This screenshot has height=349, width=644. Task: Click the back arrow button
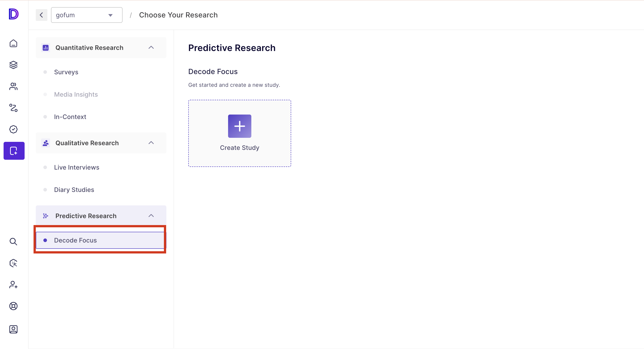click(42, 15)
